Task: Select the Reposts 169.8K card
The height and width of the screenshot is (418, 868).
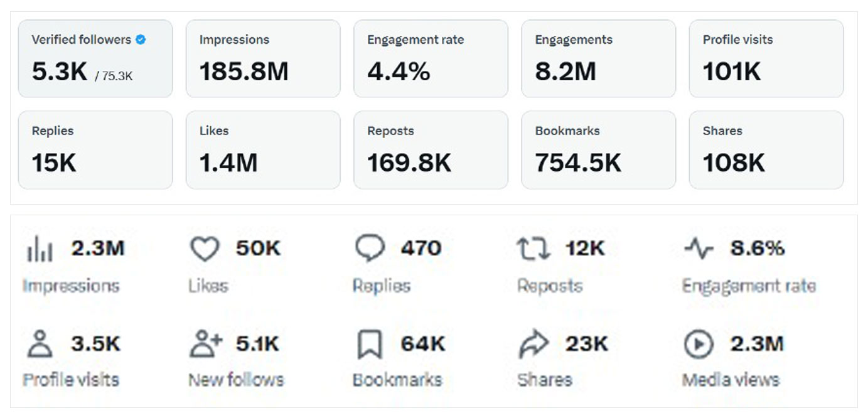Action: [x=431, y=150]
